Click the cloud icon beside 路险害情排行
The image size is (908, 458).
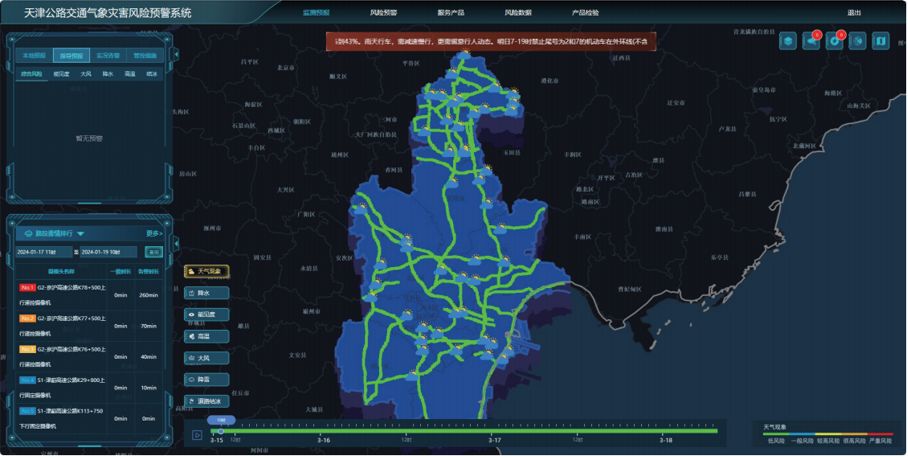[28, 233]
